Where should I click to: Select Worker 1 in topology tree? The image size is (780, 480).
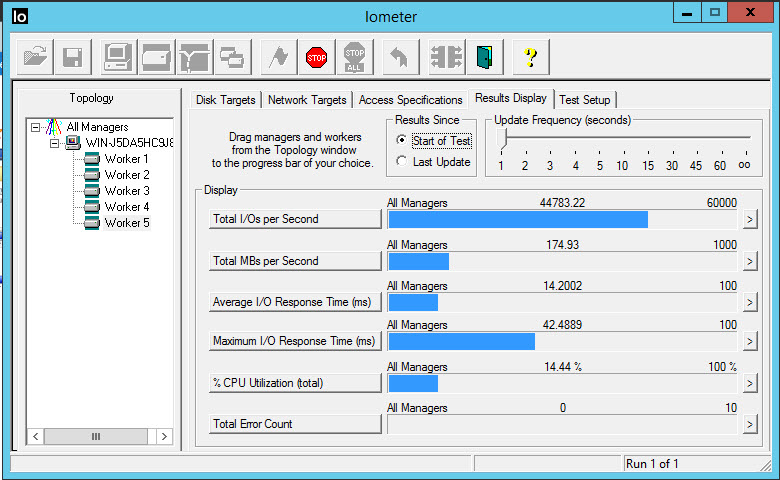(x=126, y=159)
